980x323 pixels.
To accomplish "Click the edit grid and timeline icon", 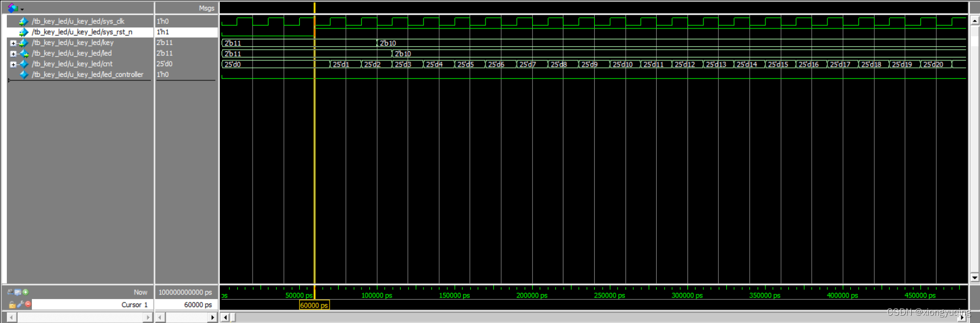I will point(18,292).
